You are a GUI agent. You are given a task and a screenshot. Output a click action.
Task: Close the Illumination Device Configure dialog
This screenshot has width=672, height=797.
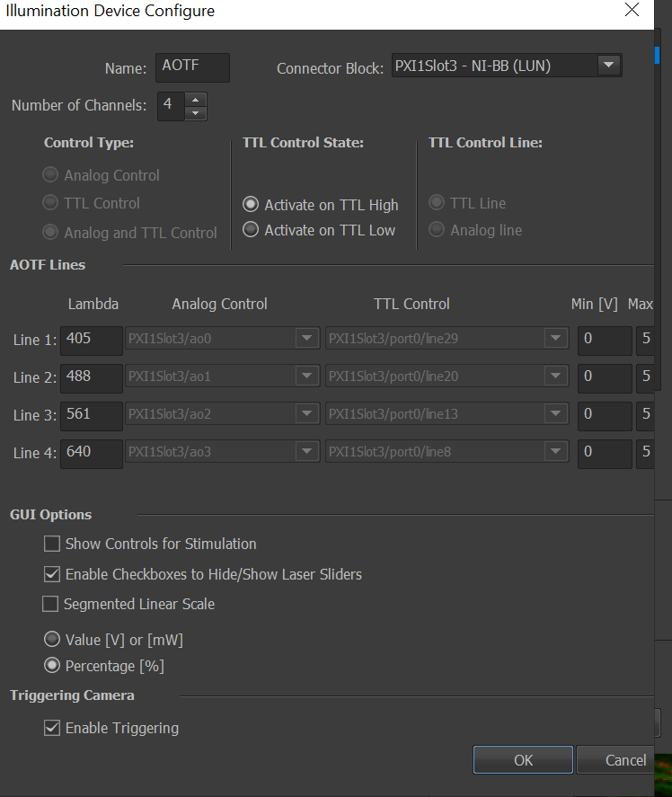pyautogui.click(x=632, y=10)
